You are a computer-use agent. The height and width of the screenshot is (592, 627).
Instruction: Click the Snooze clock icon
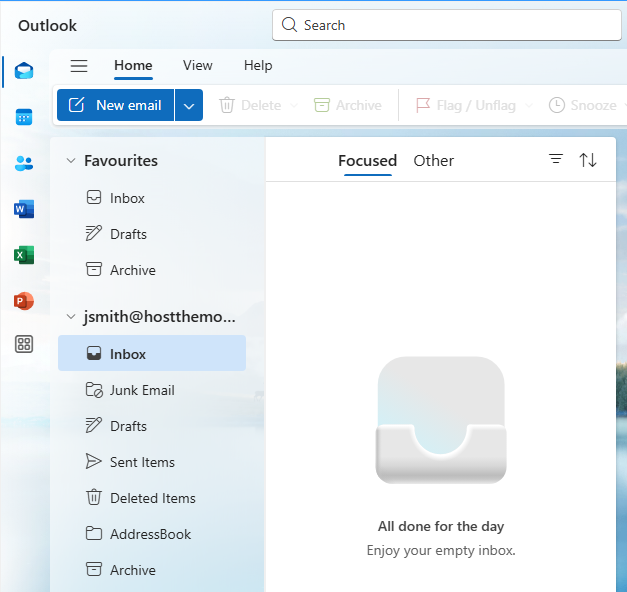click(557, 105)
